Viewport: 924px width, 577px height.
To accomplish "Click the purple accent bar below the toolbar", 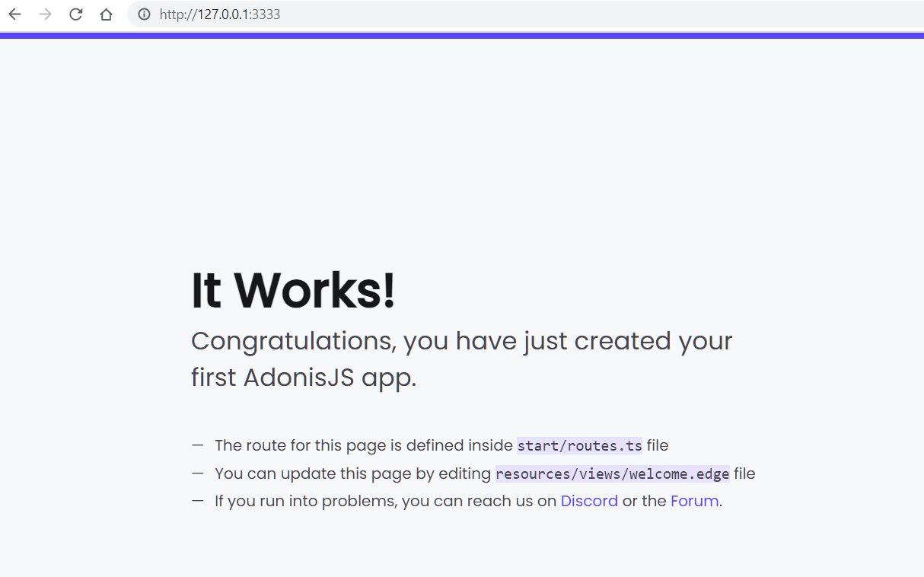I will [462, 34].
